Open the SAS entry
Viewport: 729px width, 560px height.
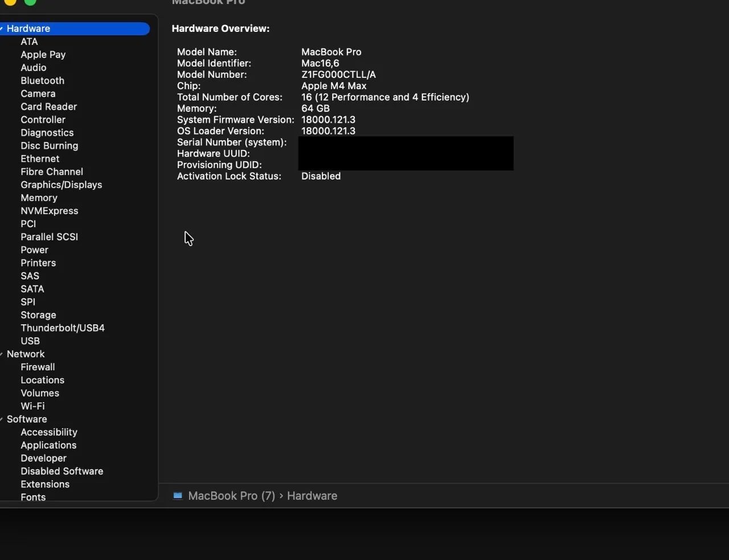30,276
